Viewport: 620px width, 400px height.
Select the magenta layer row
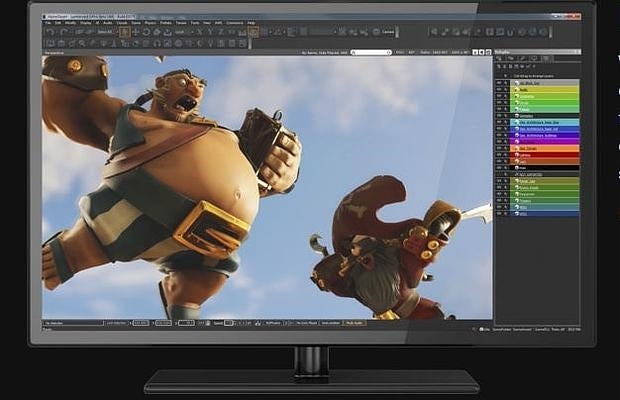point(545,142)
